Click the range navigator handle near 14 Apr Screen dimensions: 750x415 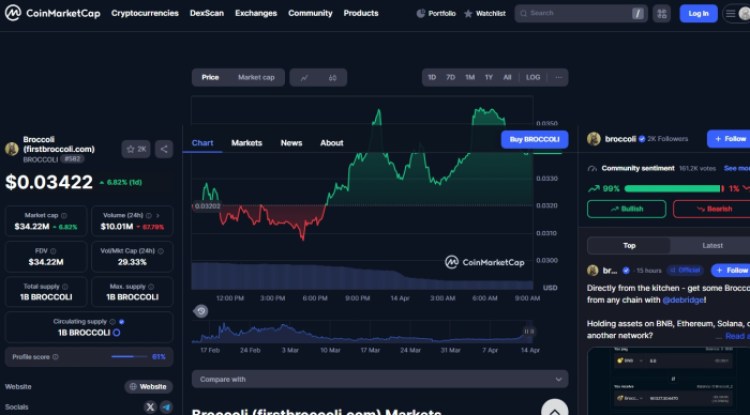click(x=529, y=331)
